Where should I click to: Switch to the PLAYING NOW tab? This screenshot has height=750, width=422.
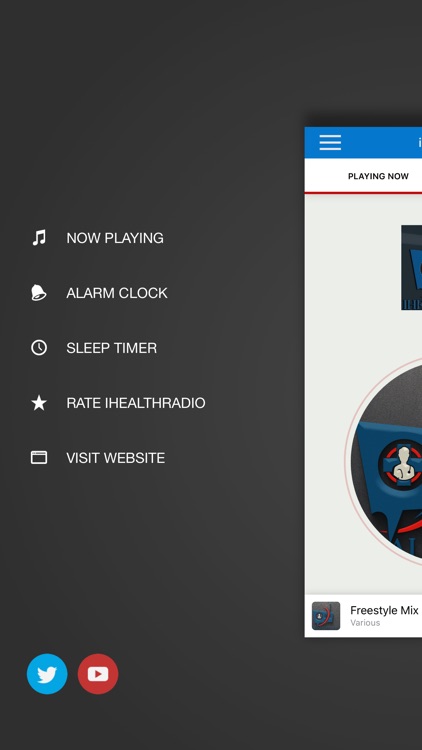[x=378, y=176]
